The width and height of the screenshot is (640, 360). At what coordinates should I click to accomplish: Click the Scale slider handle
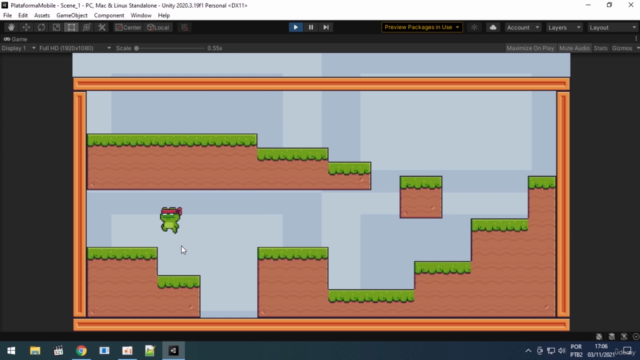pyautogui.click(x=137, y=48)
